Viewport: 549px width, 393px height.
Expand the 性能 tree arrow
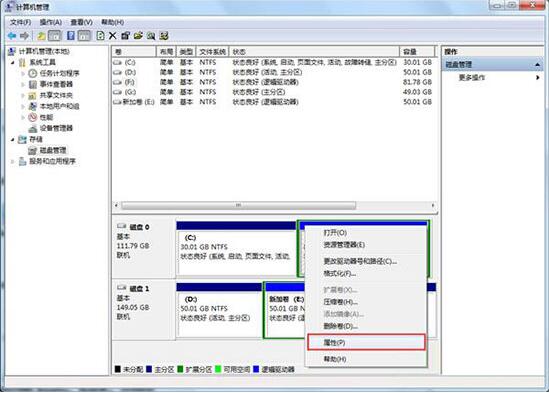click(x=23, y=117)
